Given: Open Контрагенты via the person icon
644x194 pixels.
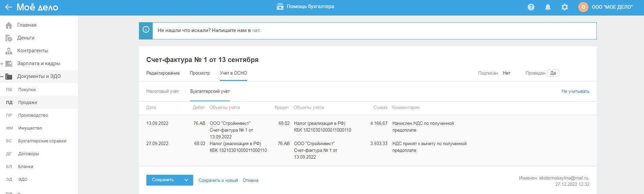Looking at the screenshot, I should click(9, 51).
